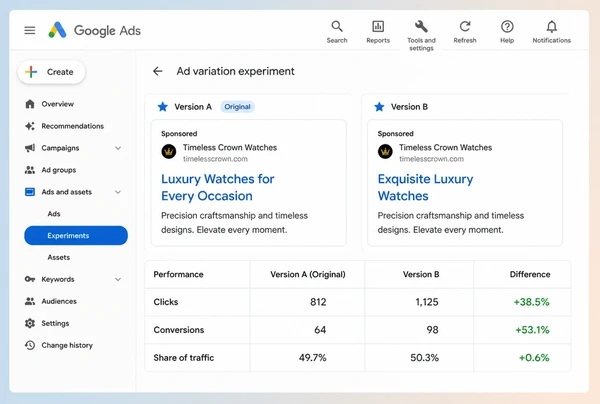Click the value 1,125
The height and width of the screenshot is (404, 600).
click(427, 302)
